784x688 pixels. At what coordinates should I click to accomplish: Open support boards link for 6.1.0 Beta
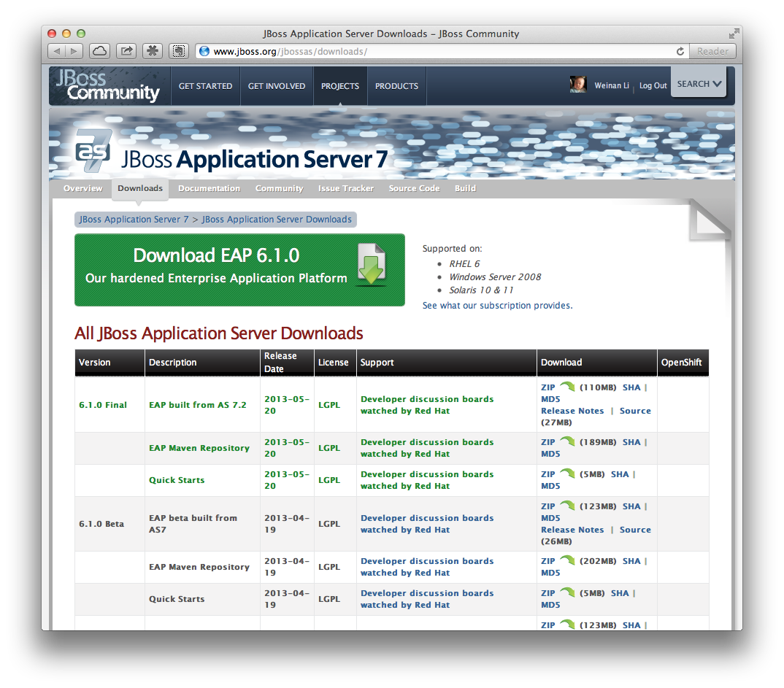(x=427, y=524)
